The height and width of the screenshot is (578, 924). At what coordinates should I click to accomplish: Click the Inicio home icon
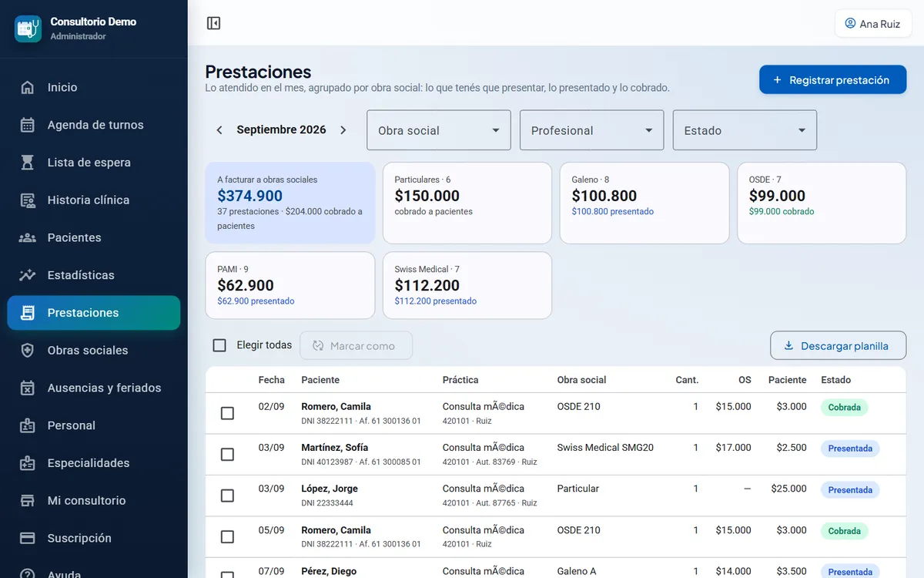(x=28, y=87)
